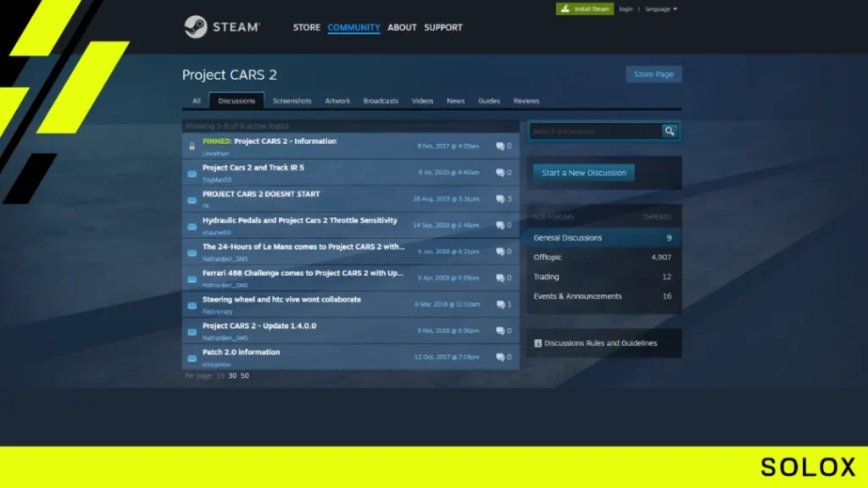Click envelope icon for Patch 2.0 topic

(192, 358)
